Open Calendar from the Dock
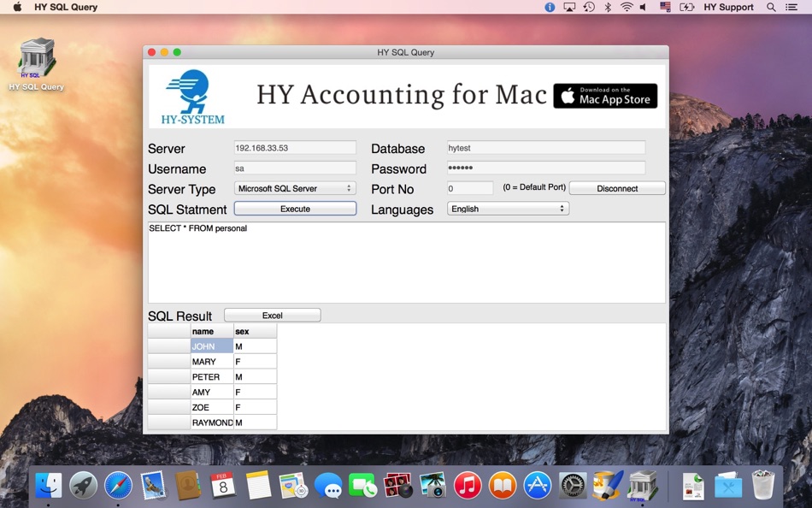Screen dimensions: 812x508 tap(223, 486)
